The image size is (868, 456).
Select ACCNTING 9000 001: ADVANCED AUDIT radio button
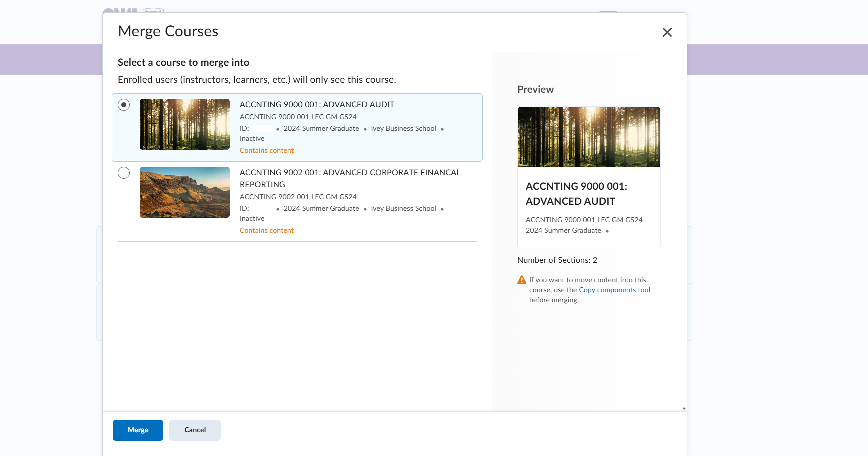[x=124, y=105]
